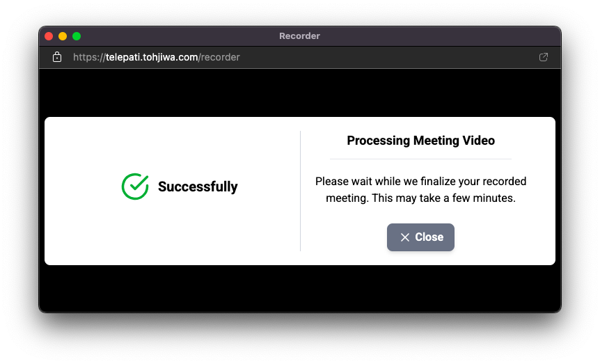Click the X icon inside the Close button

[x=404, y=237]
